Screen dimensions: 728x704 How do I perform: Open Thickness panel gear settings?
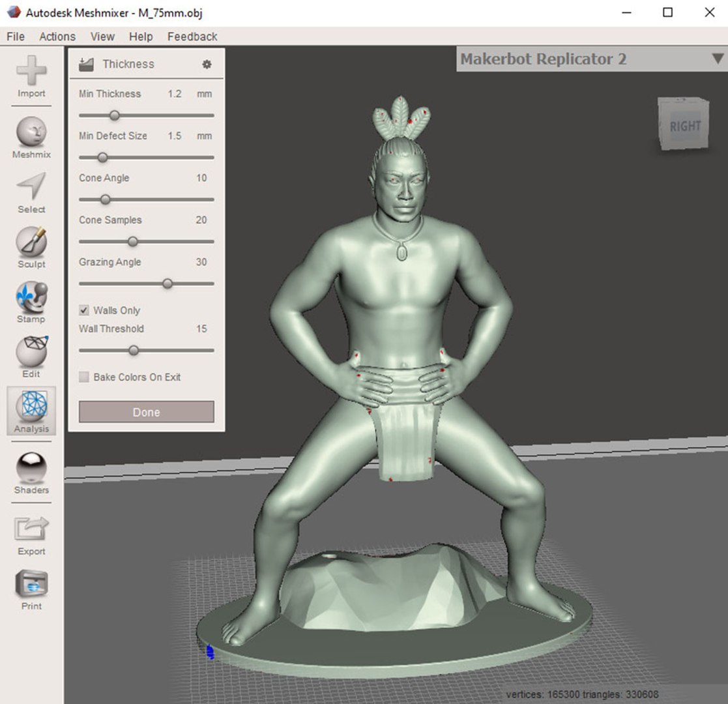[207, 64]
